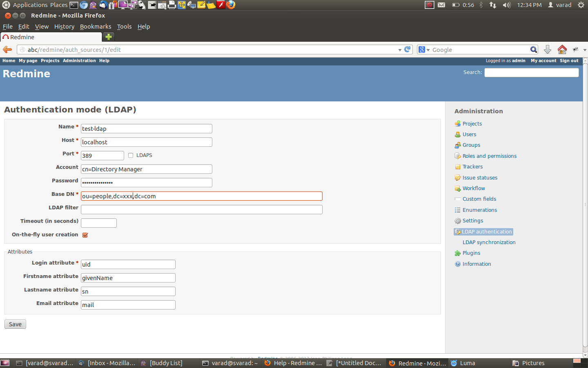Click the Information icon in sidebar
Screen dimensions: 588x368
458,264
